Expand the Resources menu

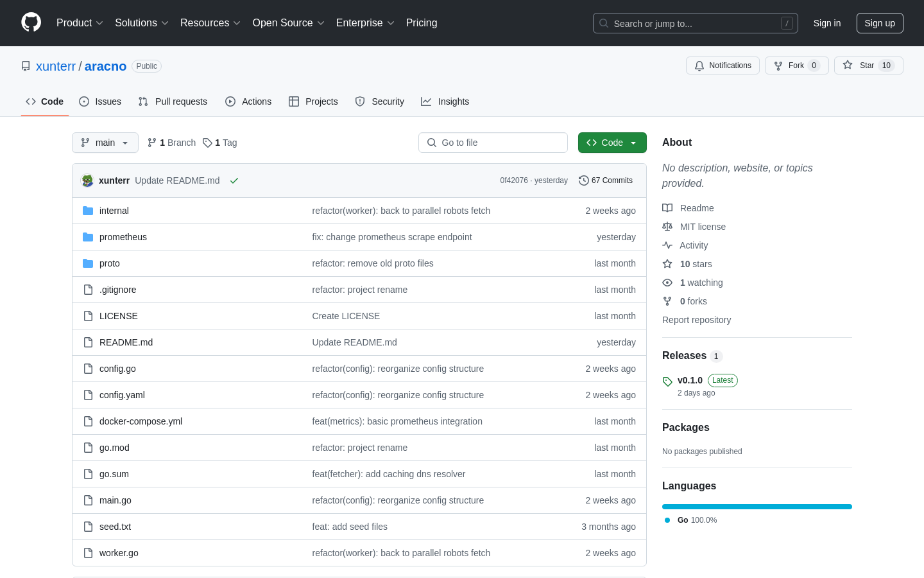click(210, 22)
